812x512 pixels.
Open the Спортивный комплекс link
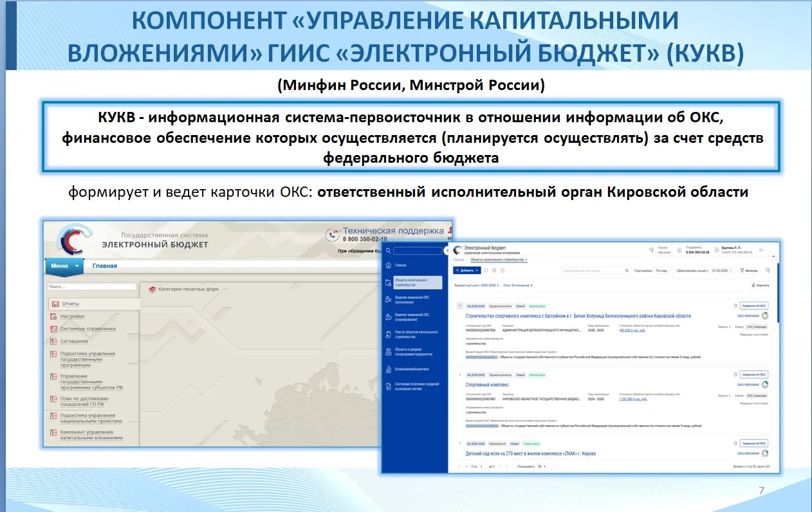pyautogui.click(x=484, y=385)
